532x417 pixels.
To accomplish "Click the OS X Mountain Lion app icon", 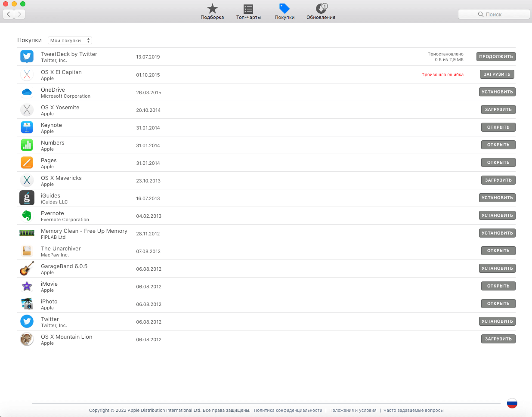I will 27,339.
